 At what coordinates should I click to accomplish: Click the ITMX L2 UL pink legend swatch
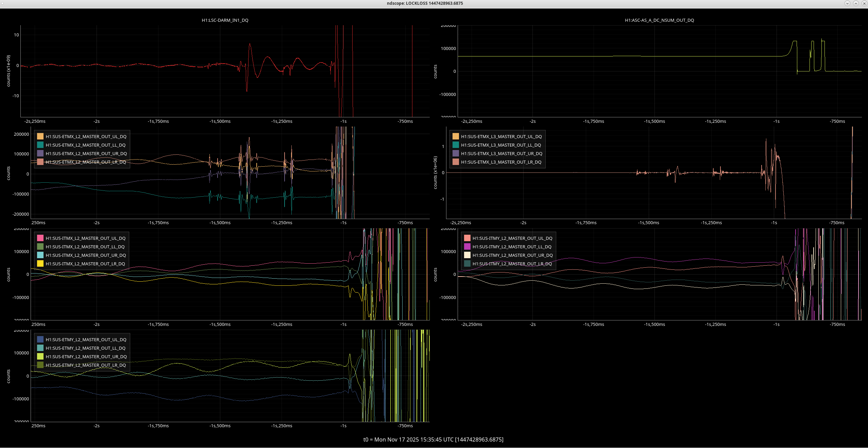tap(40, 238)
